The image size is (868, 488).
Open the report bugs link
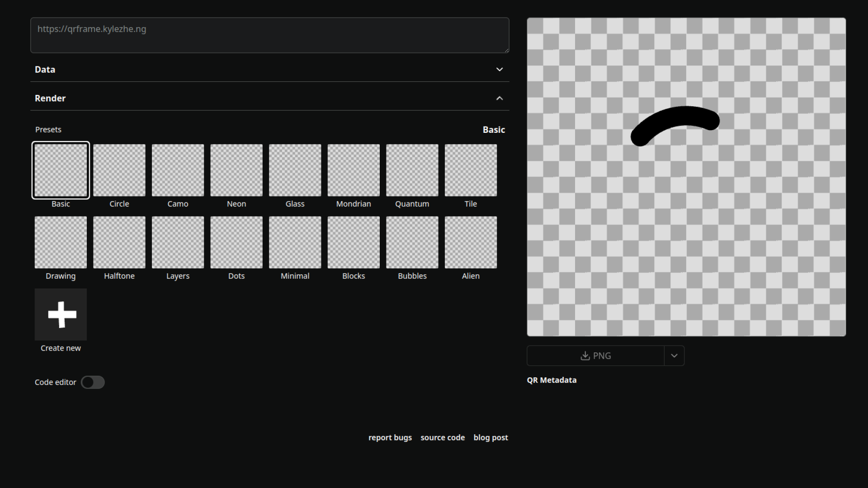[x=390, y=437]
